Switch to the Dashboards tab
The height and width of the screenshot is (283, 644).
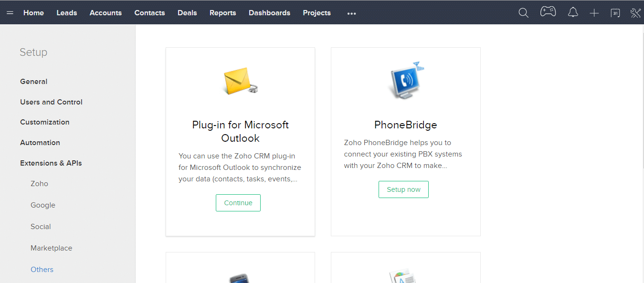269,13
